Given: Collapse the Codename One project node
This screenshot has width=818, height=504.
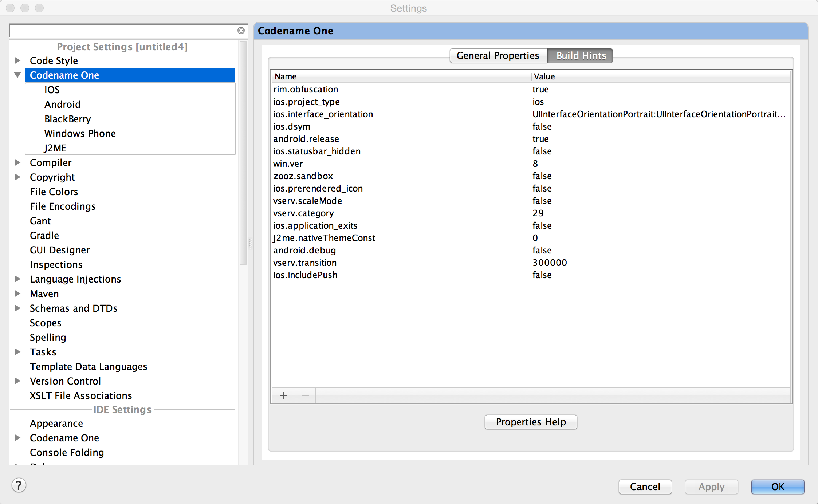Looking at the screenshot, I should (17, 75).
